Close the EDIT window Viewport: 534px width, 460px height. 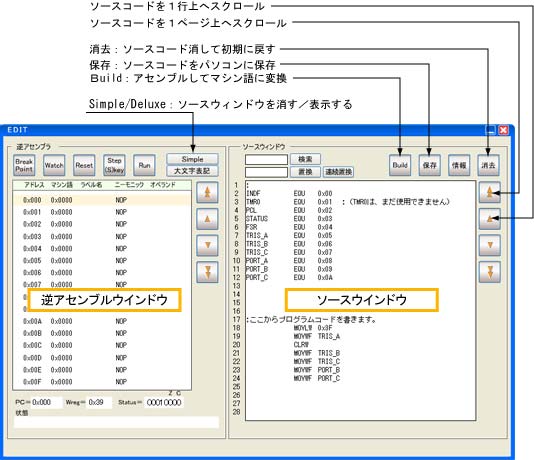(x=503, y=130)
